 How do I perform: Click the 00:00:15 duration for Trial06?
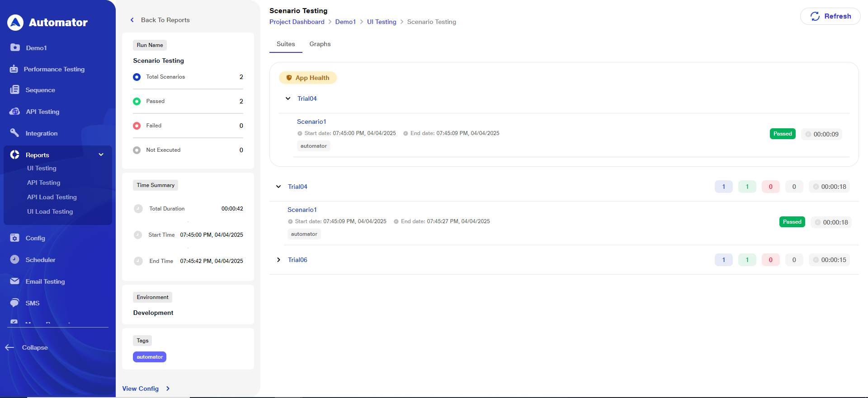(830, 260)
